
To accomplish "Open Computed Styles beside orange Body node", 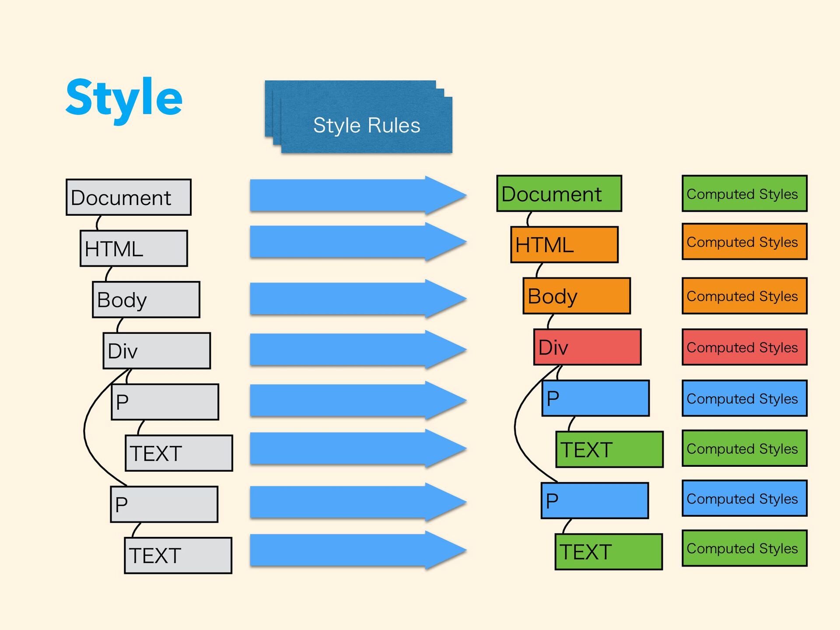I will 745,296.
